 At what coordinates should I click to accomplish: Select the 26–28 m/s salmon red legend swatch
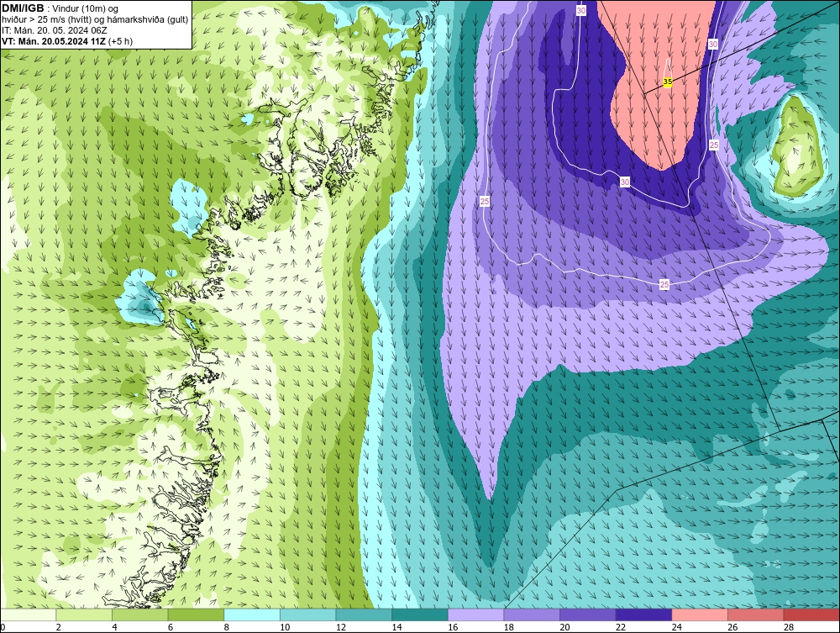[x=755, y=615]
